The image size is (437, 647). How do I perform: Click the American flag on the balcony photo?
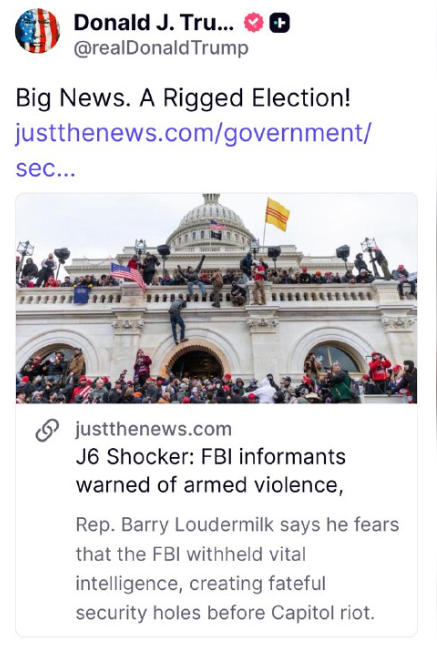pos(128,275)
